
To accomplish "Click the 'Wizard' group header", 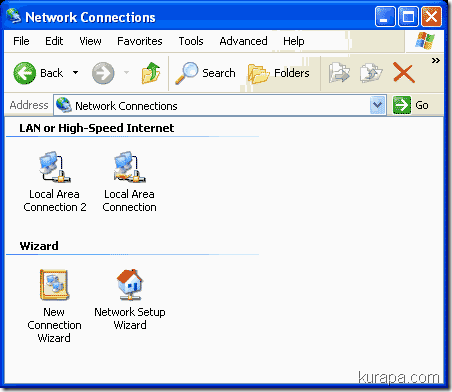I will pos(39,246).
